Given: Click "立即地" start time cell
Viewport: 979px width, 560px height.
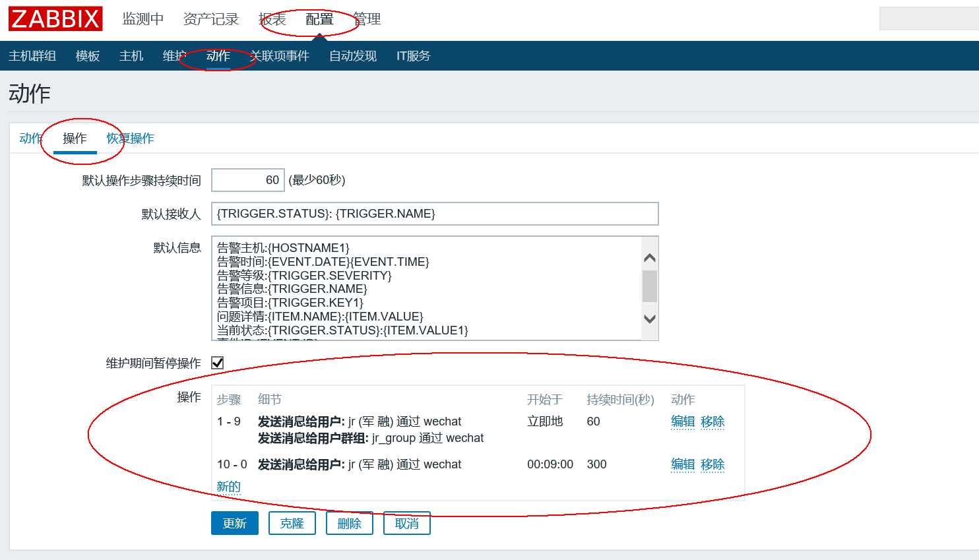Looking at the screenshot, I should pos(545,421).
